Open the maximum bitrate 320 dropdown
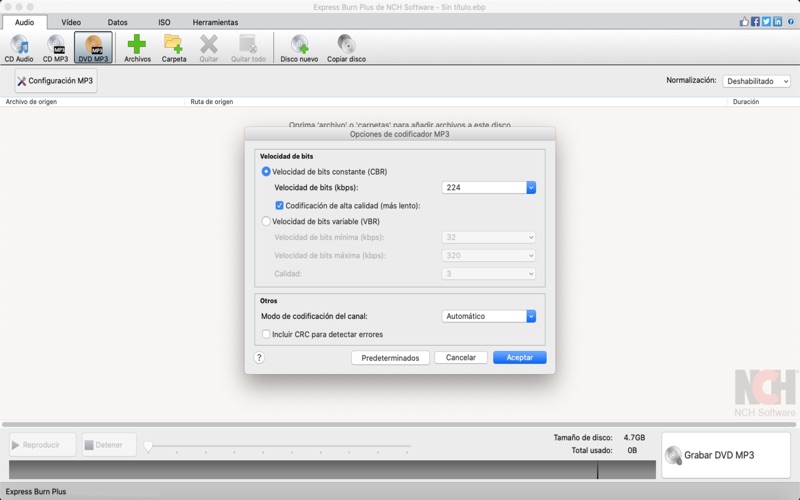 (489, 256)
